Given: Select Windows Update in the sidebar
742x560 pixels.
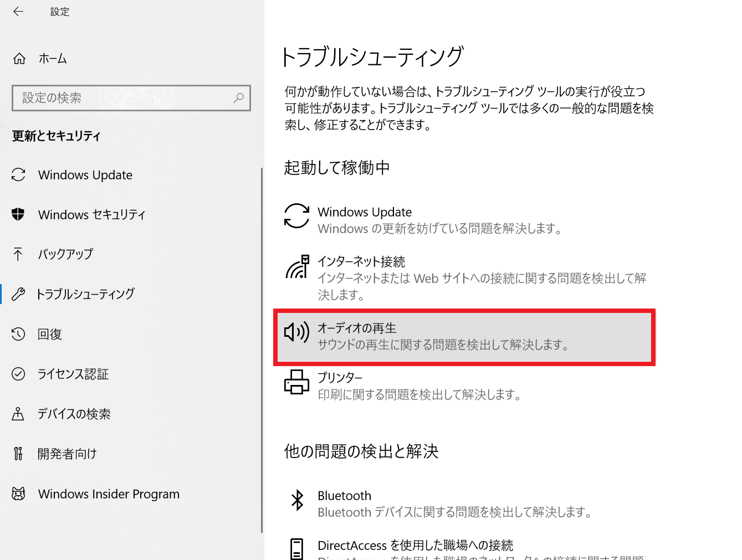Looking at the screenshot, I should (85, 175).
